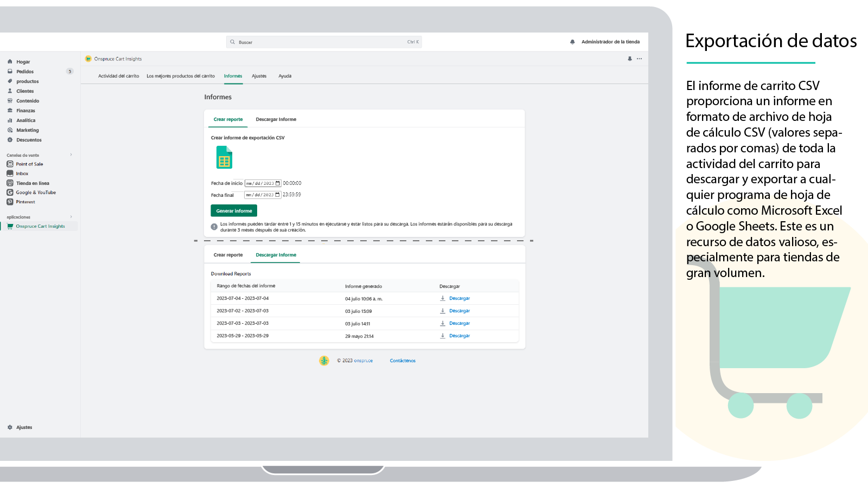Viewport: 868px width, 488px height.
Task: Expand the Canales de venta section
Action: (71, 155)
